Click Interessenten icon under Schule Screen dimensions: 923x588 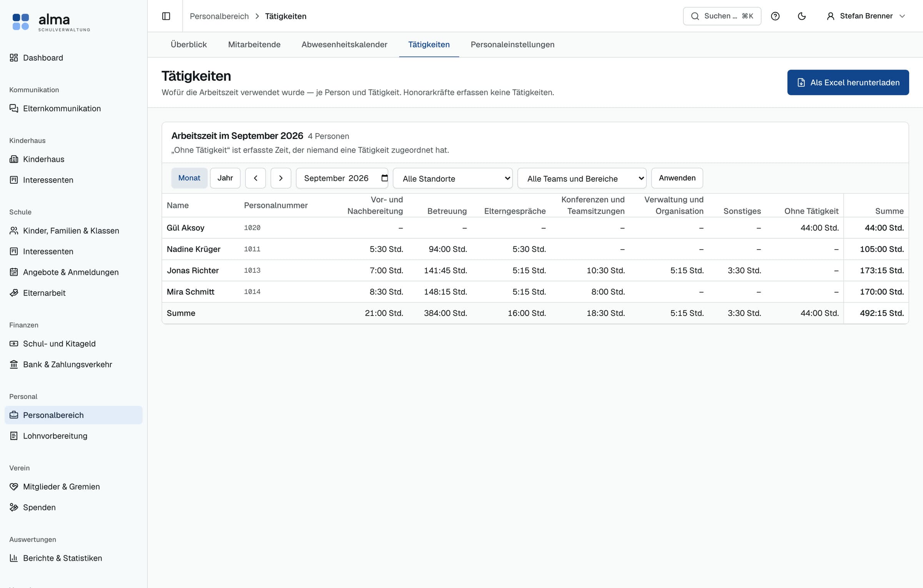(x=14, y=251)
